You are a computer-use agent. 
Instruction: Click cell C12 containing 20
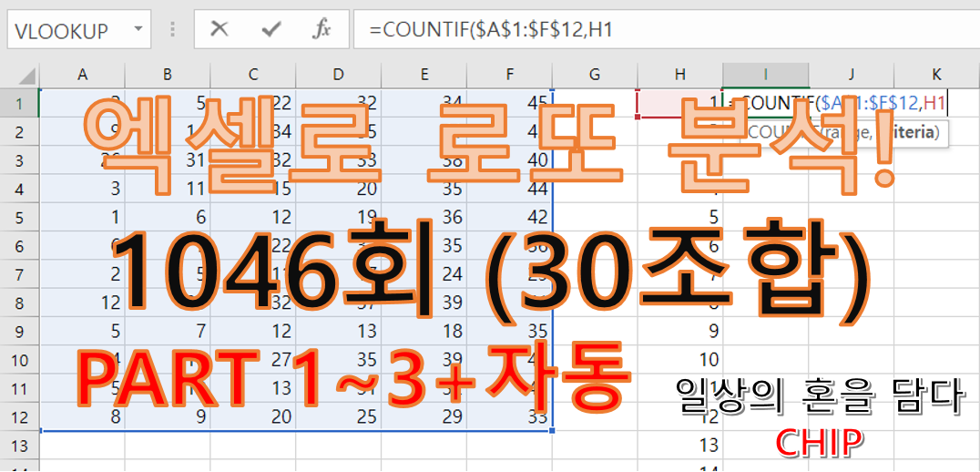click(253, 417)
